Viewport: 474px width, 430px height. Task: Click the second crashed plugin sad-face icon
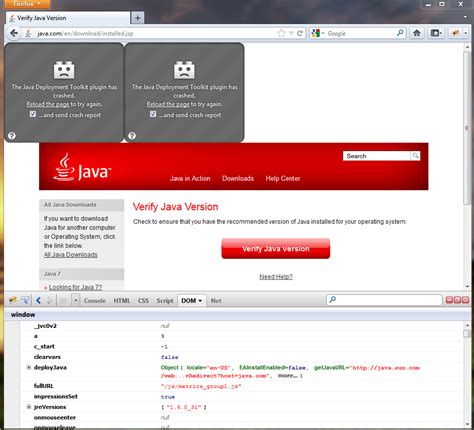coord(184,70)
